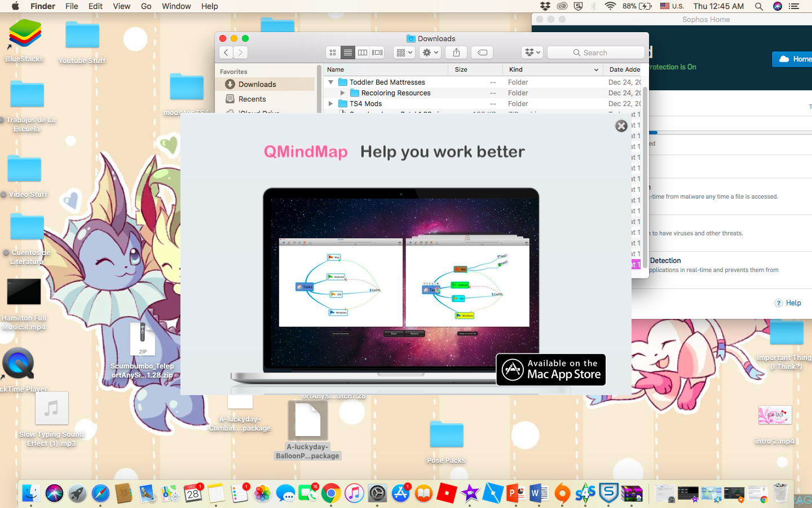Click the Finder Share toolbar button
The width and height of the screenshot is (812, 508).
tap(456, 52)
